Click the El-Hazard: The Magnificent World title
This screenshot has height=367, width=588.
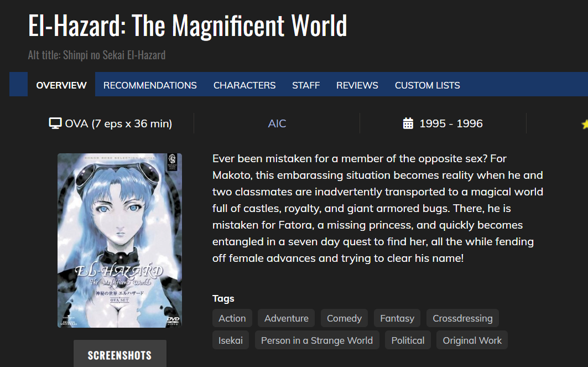pos(188,25)
